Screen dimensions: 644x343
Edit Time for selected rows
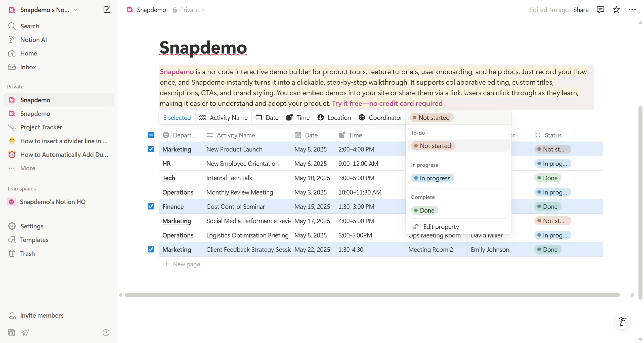(298, 118)
